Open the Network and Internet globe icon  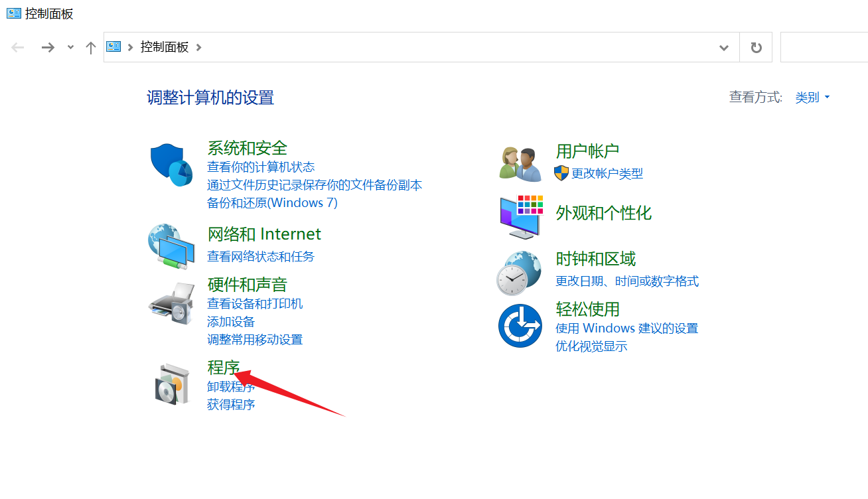[x=171, y=246]
